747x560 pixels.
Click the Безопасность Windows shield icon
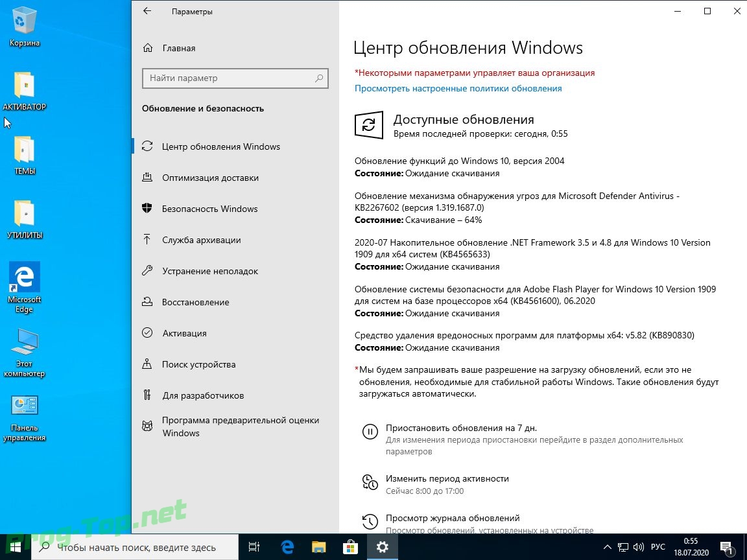point(147,209)
